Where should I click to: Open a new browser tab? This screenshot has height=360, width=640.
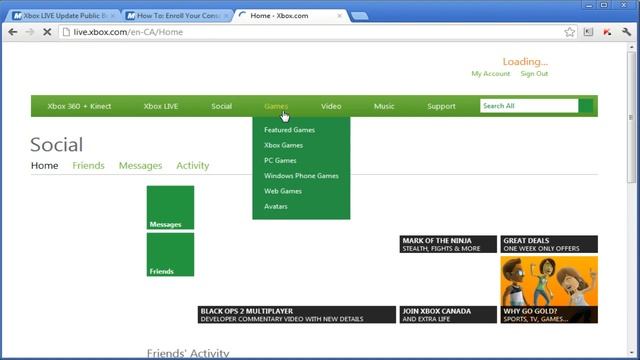[x=360, y=16]
